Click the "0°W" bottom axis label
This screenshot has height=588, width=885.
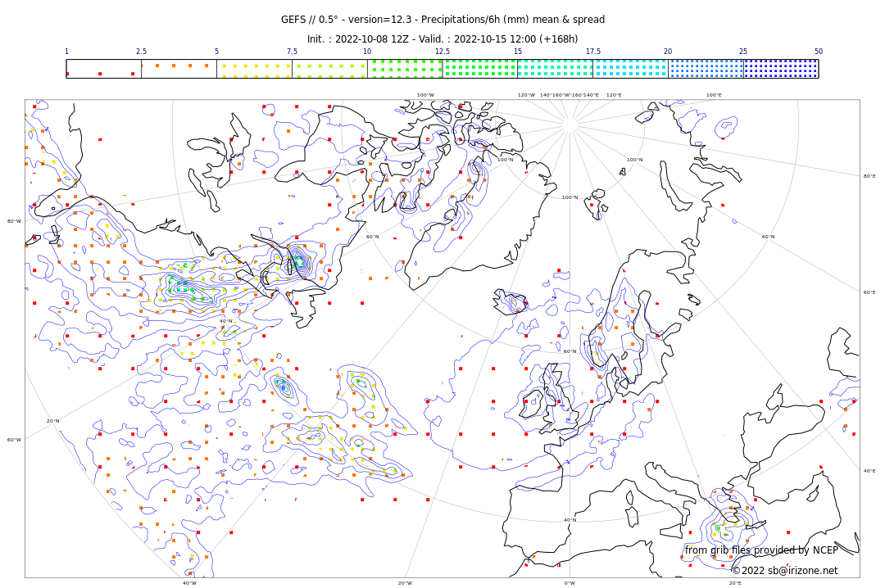[x=570, y=583]
